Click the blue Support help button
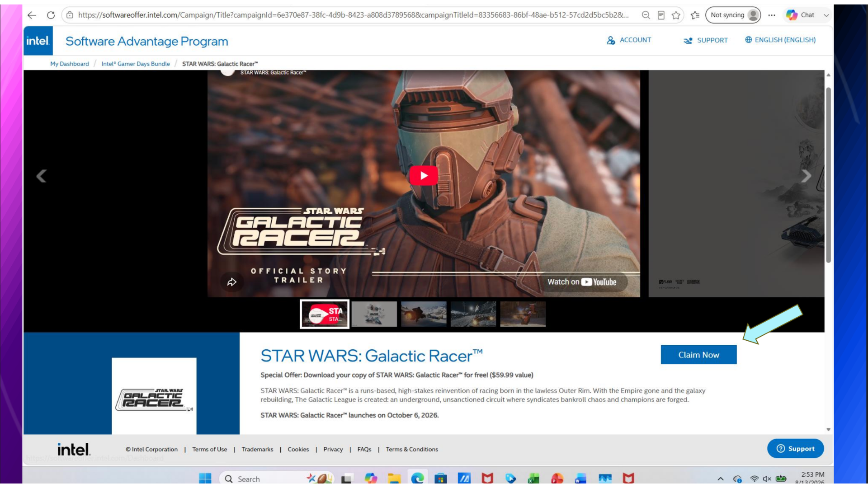The image size is (868, 488). (x=796, y=449)
